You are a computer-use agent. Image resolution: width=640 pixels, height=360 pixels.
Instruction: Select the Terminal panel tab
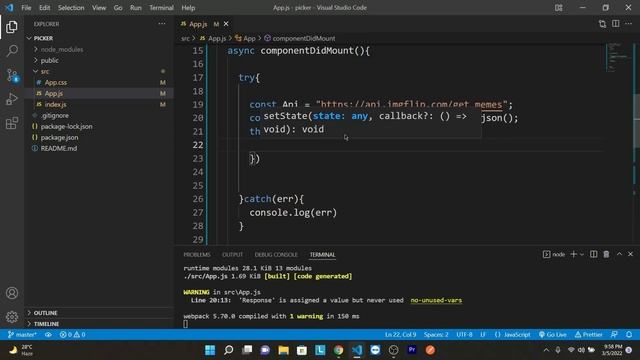(x=322, y=255)
